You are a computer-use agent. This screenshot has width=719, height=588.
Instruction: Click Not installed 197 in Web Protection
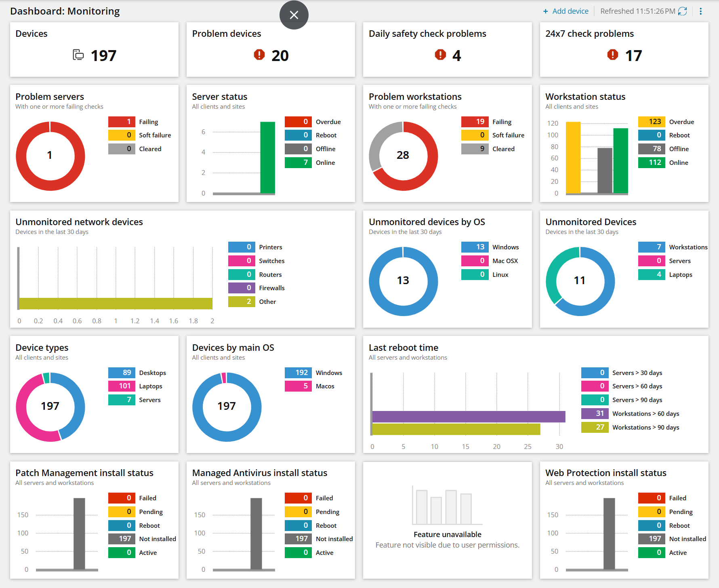[672, 539]
